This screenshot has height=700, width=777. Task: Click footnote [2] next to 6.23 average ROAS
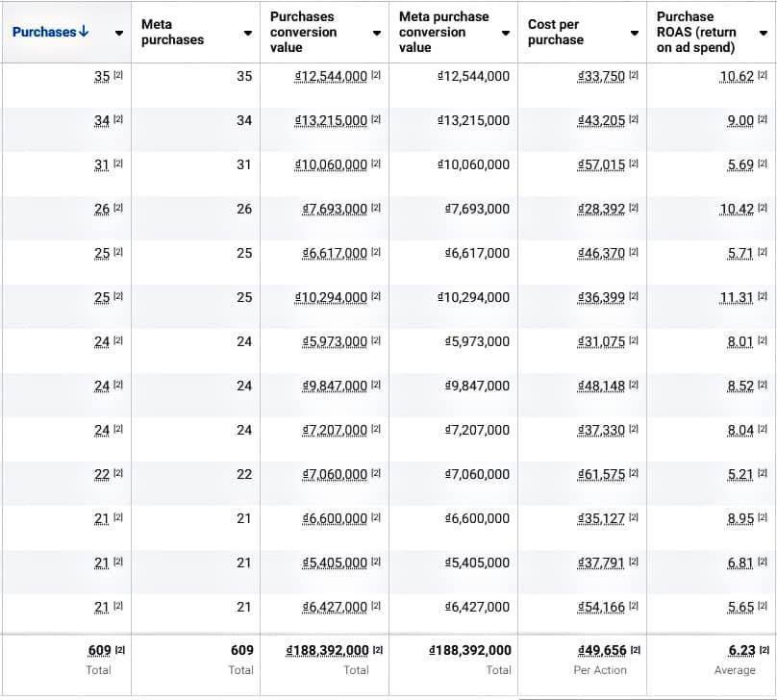763,651
